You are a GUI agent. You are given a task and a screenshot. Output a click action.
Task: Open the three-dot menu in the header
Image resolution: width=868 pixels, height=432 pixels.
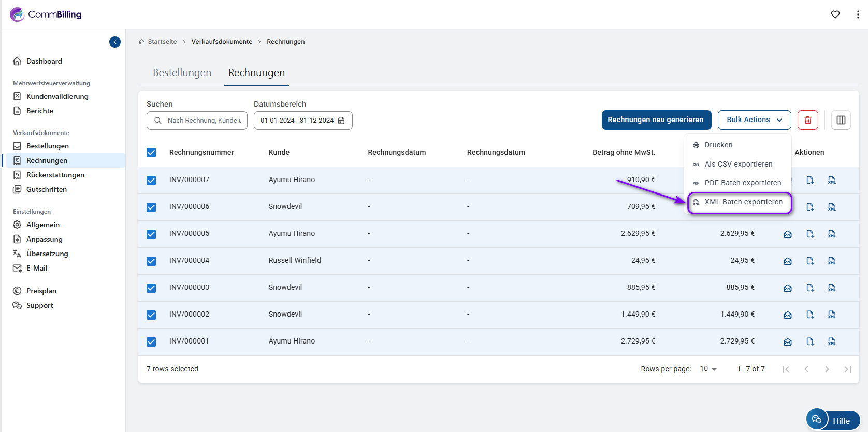click(858, 14)
